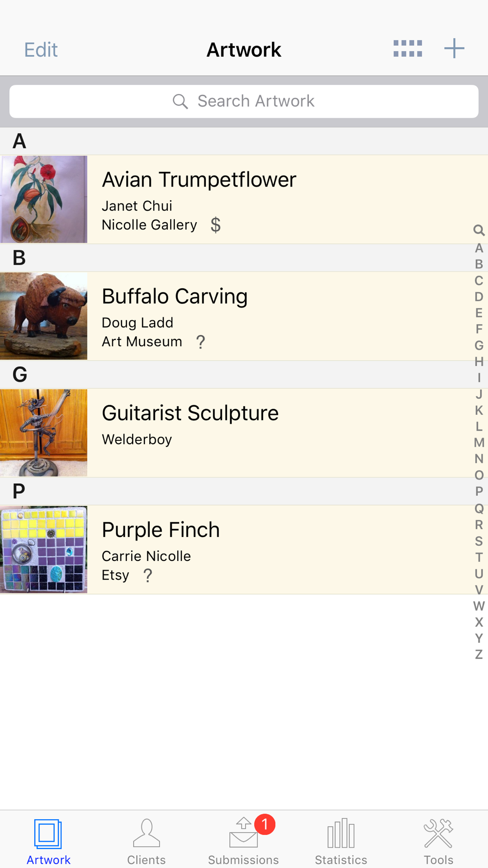Open the Buffalo Carving entry
Screen dimensions: 488x868
coord(244,316)
